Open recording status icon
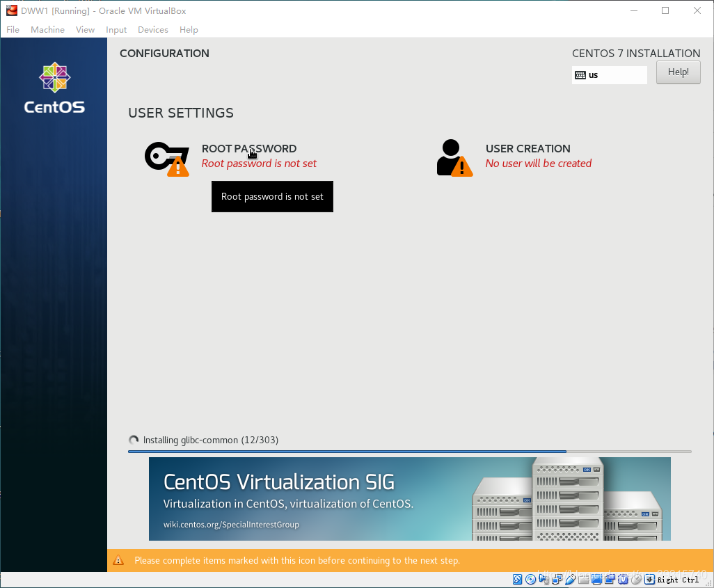 pos(610,580)
